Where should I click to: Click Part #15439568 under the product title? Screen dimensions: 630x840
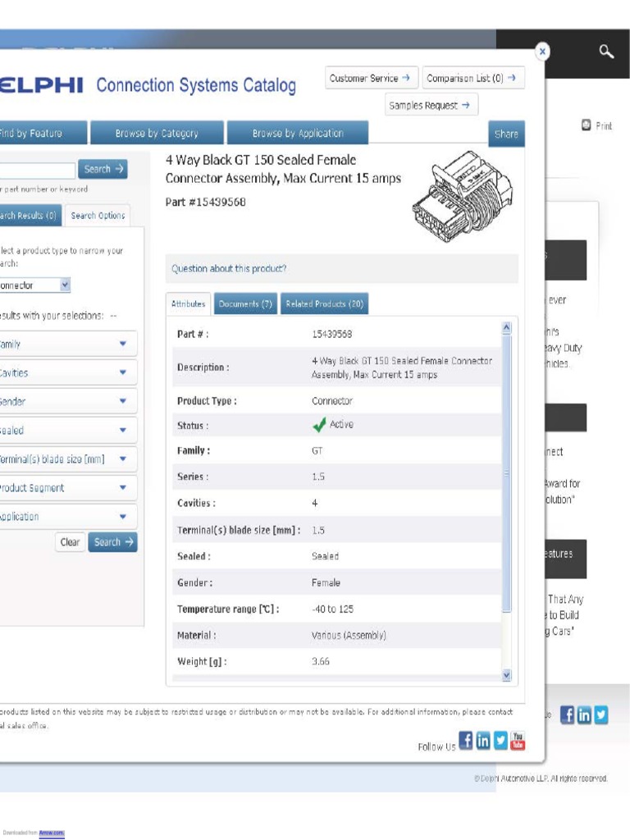(206, 203)
